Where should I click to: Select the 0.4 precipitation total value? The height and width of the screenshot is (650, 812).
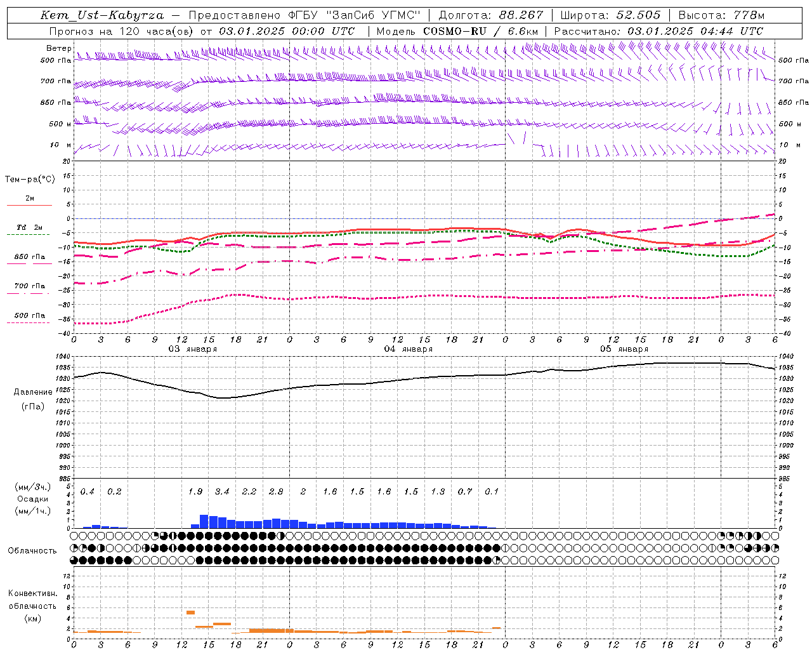88,492
